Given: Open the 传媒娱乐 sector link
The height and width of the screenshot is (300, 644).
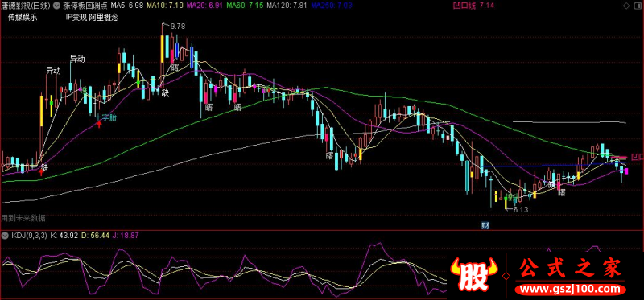Looking at the screenshot, I should tap(23, 18).
